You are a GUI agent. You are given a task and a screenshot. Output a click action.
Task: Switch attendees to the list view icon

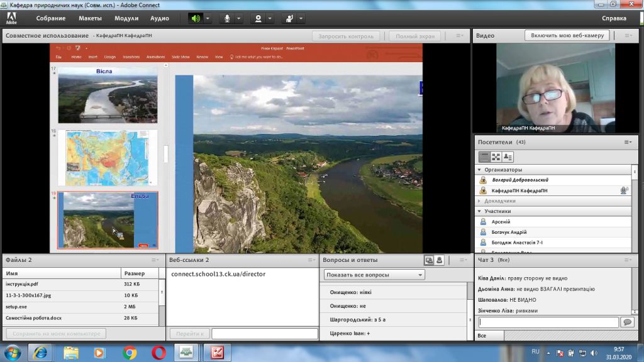tap(484, 156)
